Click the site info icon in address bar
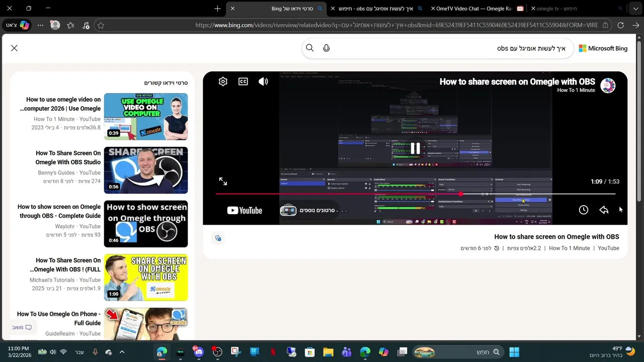 click(x=605, y=25)
